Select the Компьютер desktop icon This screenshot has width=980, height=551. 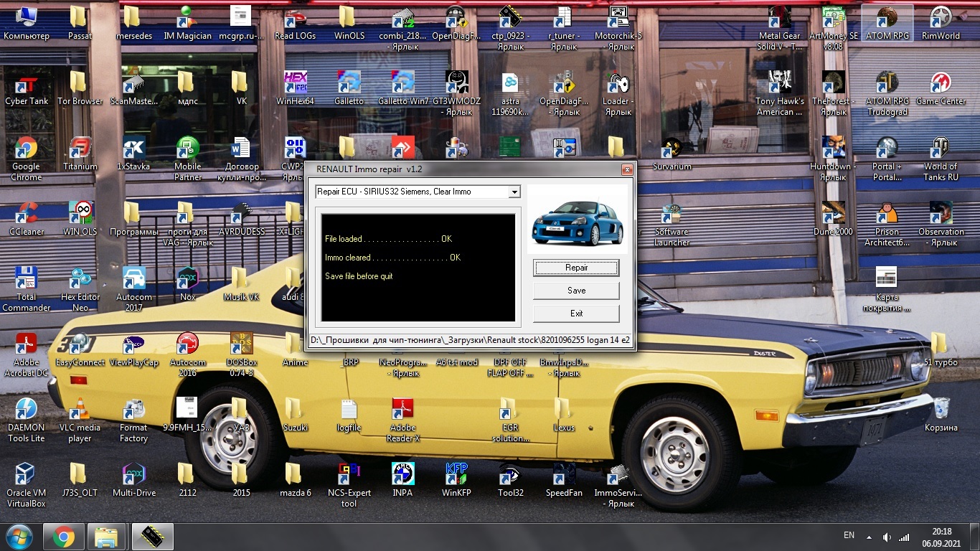27,23
